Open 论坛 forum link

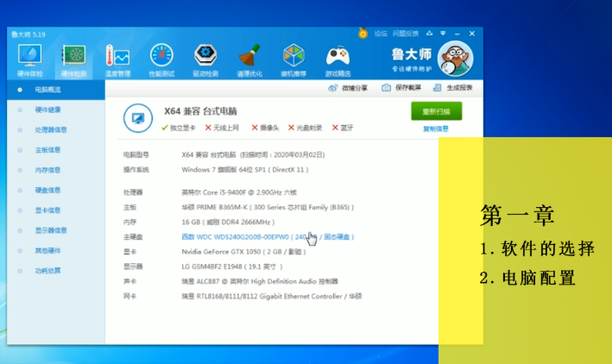point(381,34)
